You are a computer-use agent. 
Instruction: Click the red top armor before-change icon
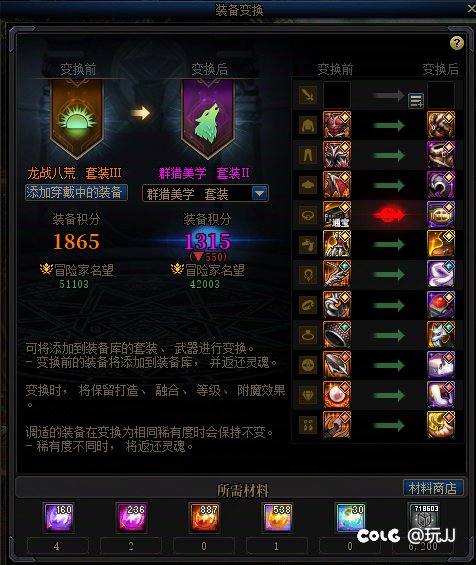337,125
